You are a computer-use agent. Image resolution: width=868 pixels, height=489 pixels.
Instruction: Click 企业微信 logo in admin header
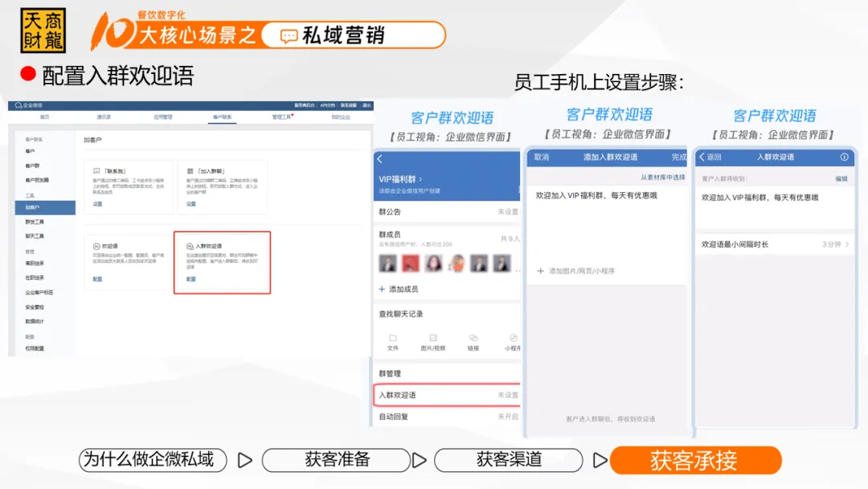[x=28, y=105]
